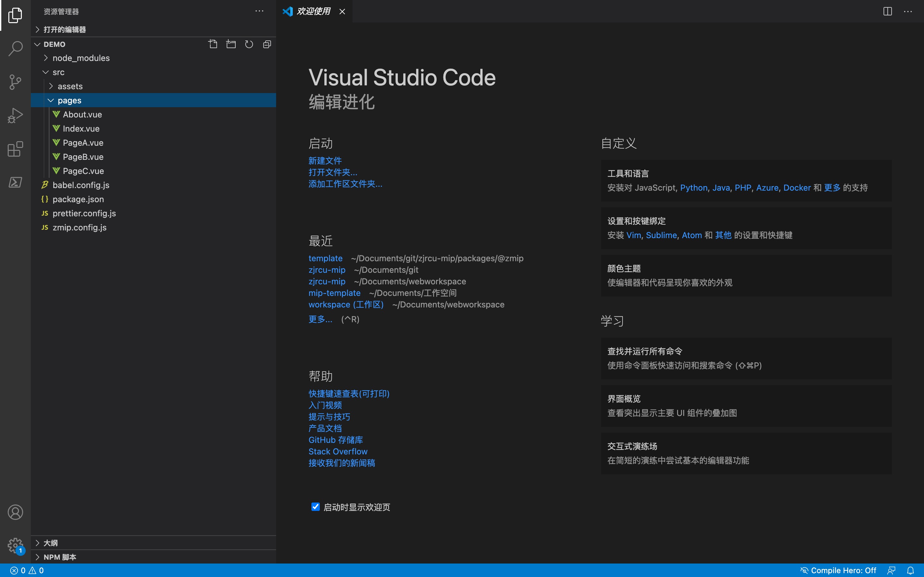The width and height of the screenshot is (924, 577).
Task: Click Docker support link
Action: [797, 188]
